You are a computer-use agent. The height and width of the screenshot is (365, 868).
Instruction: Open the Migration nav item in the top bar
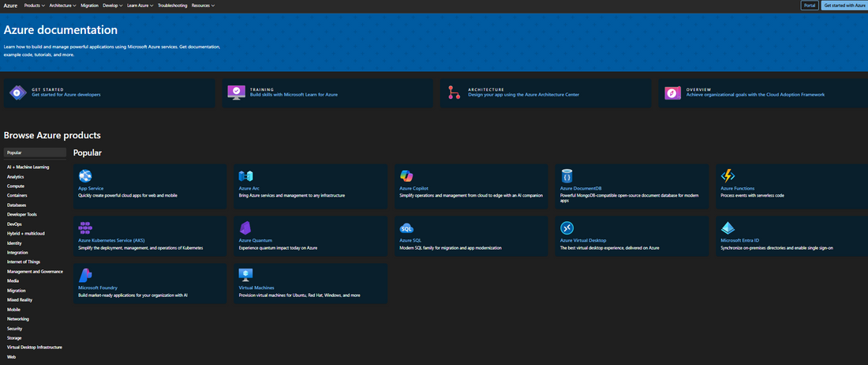point(90,5)
